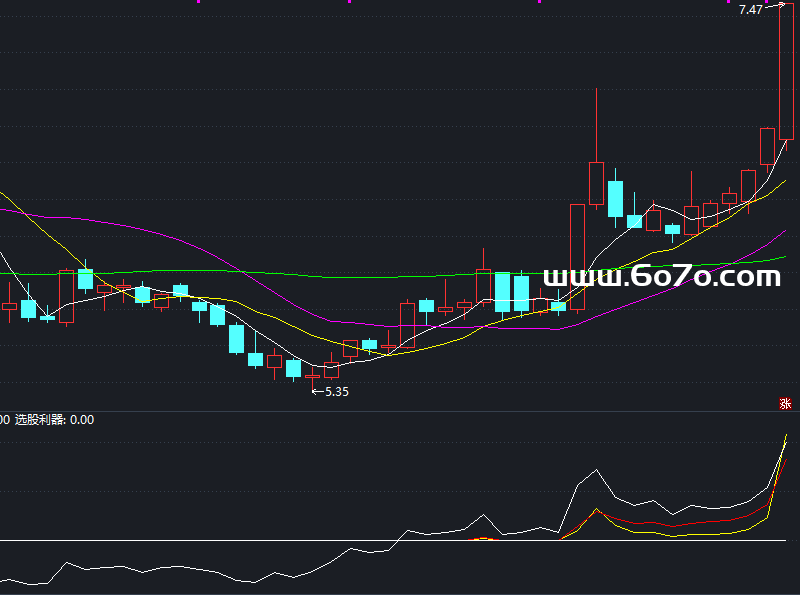
Task: Select the candle marking the 5.35 low
Action: (312, 377)
